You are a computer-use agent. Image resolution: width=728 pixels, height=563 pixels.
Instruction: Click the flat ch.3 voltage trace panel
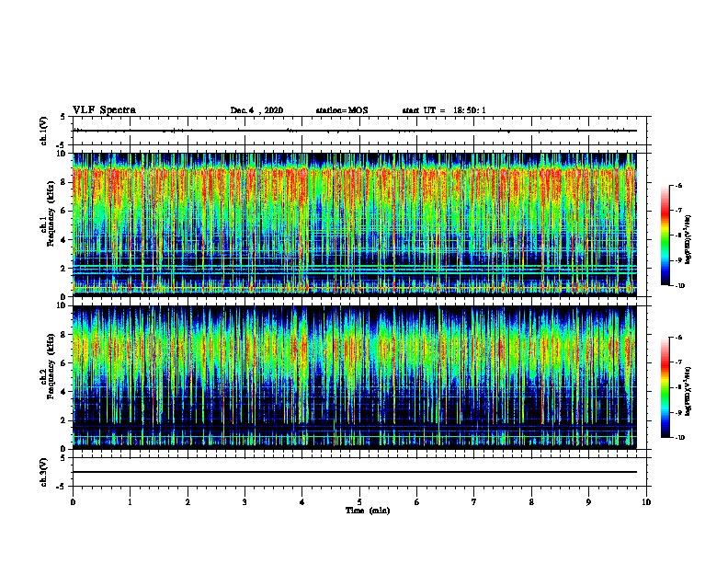pyautogui.click(x=359, y=472)
